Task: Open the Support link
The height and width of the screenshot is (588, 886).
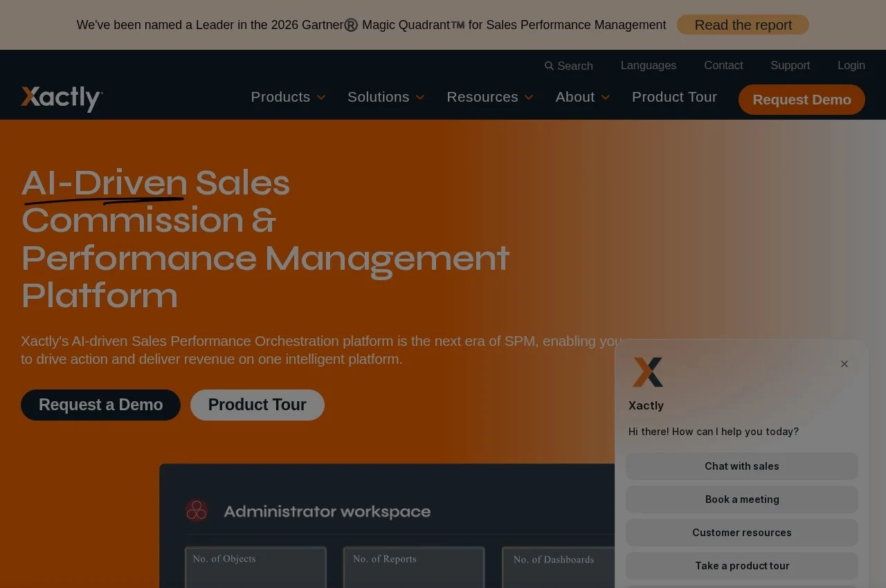Action: coord(790,65)
